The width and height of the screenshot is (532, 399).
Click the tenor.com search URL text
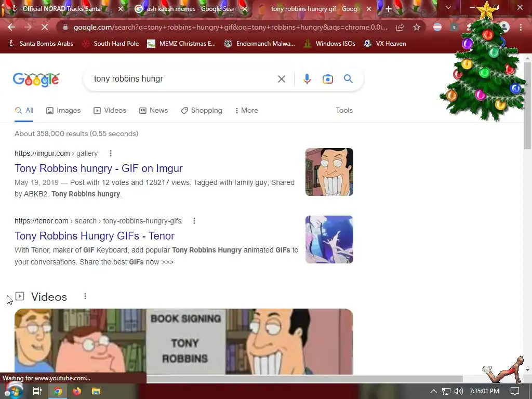[98, 221]
